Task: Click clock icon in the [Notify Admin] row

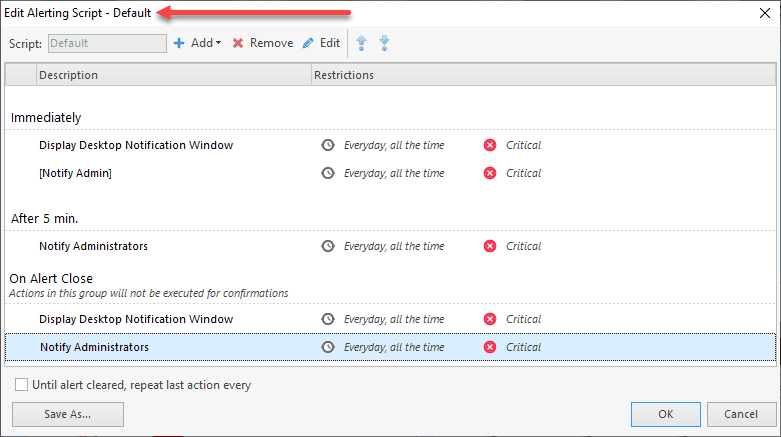Action: coord(327,173)
